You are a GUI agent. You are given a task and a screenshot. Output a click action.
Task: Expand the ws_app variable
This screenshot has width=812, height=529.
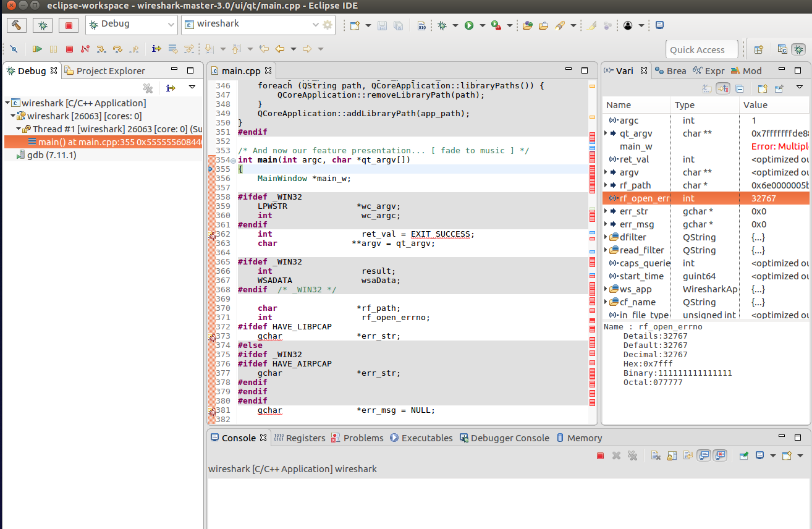point(606,289)
